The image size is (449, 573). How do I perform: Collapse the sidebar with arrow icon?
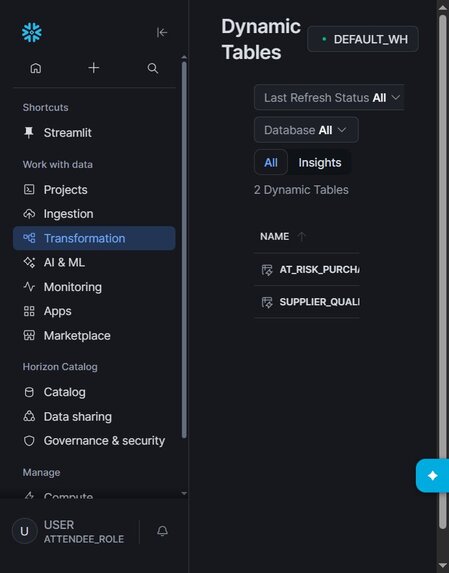tap(162, 33)
